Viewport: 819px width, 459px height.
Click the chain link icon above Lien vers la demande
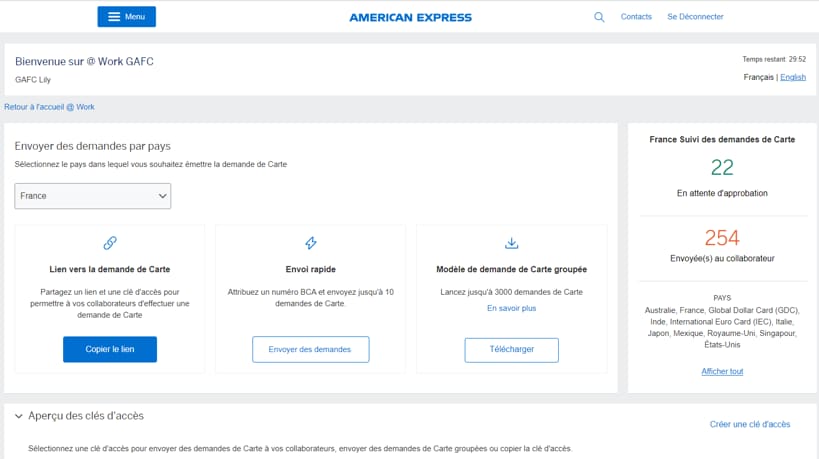tap(110, 243)
